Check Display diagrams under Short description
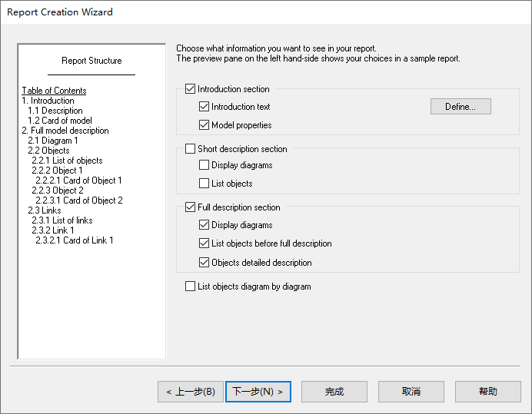Screen dimensions: 532x414 click(204, 165)
